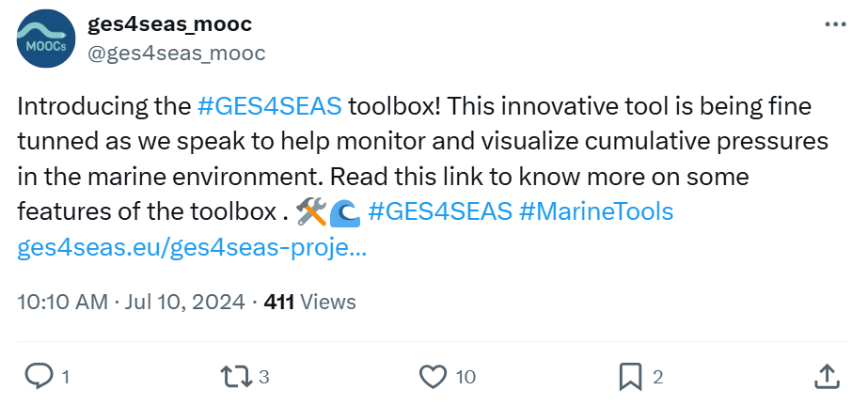Click the share upload icon

[x=825, y=377]
